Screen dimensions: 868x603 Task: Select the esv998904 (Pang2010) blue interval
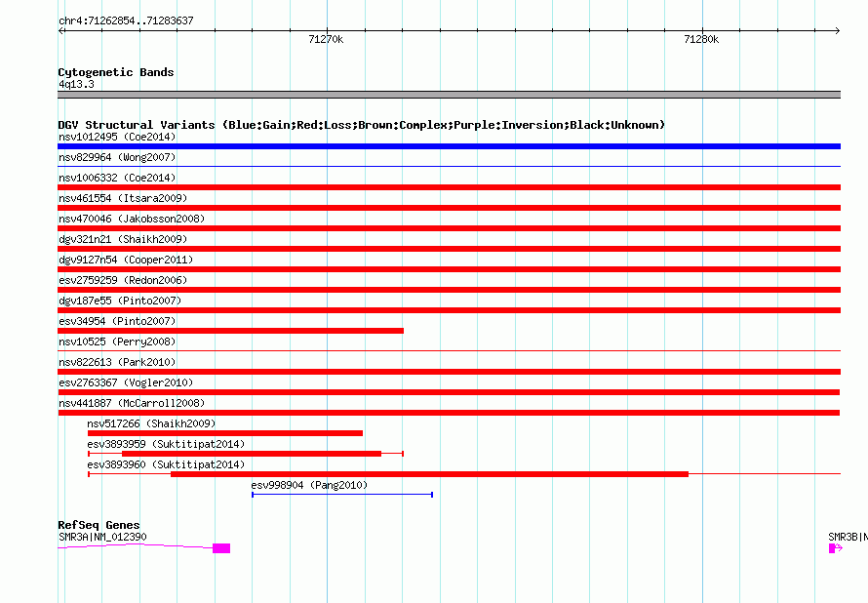342,495
